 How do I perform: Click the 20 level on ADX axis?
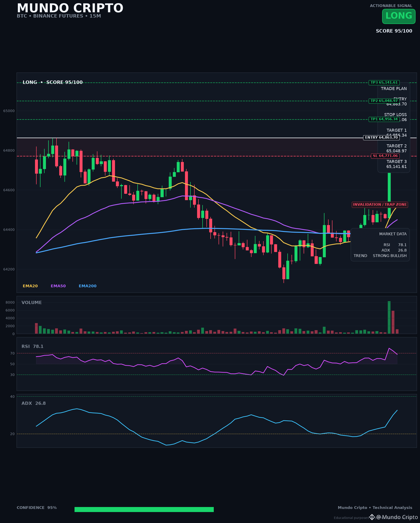click(x=12, y=434)
